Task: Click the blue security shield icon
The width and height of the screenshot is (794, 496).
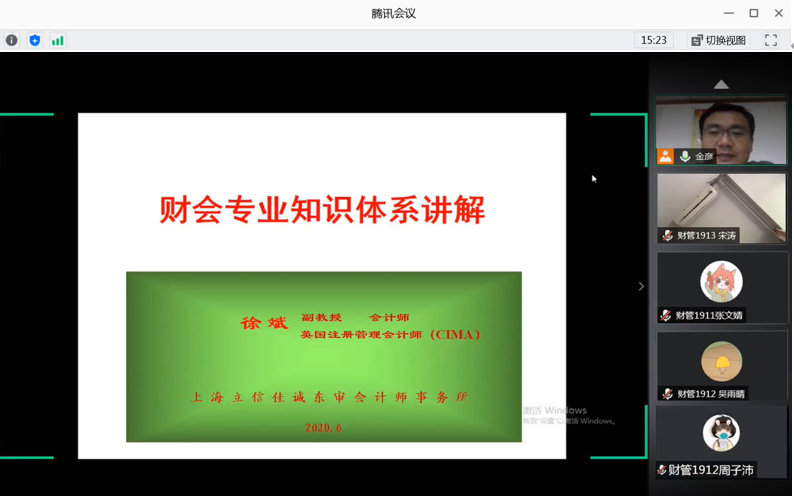Action: tap(35, 41)
